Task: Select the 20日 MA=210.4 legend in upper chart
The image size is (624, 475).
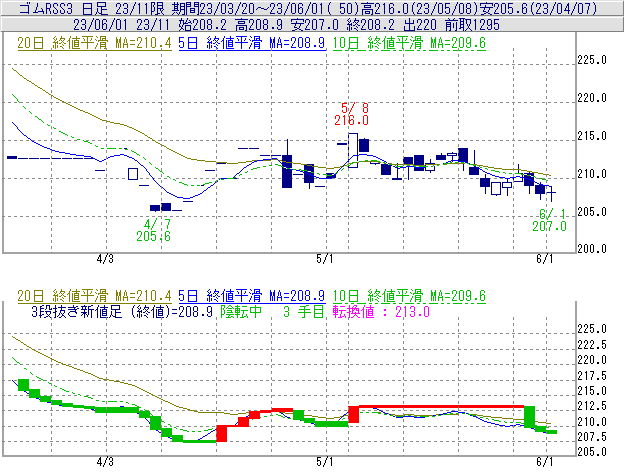Action: pyautogui.click(x=84, y=44)
